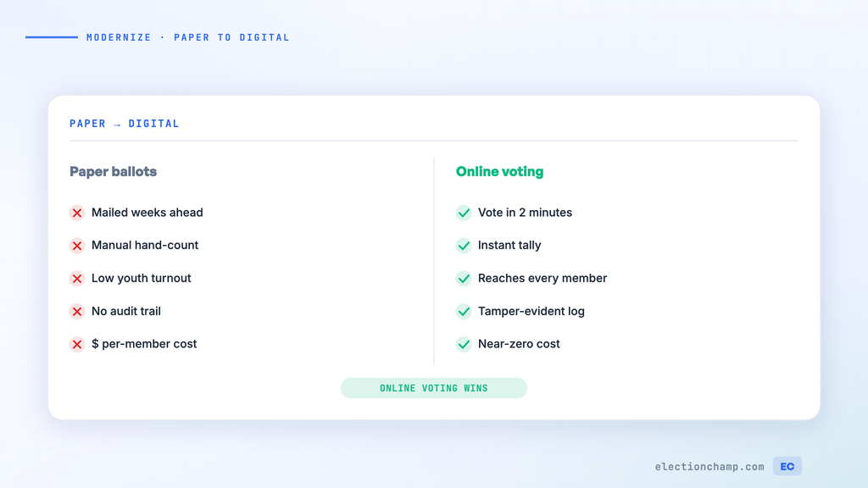Click the red X next to Manual hand-count

click(x=77, y=246)
